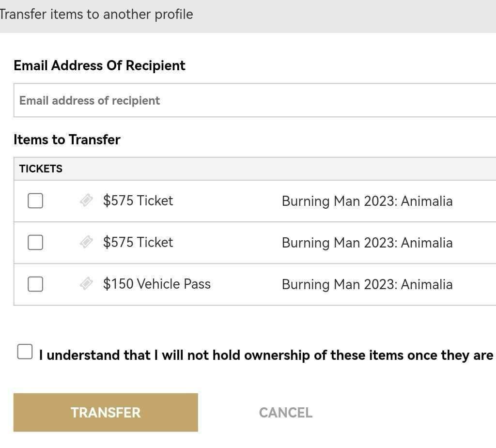Check the first $575 Ticket checkbox

click(35, 201)
